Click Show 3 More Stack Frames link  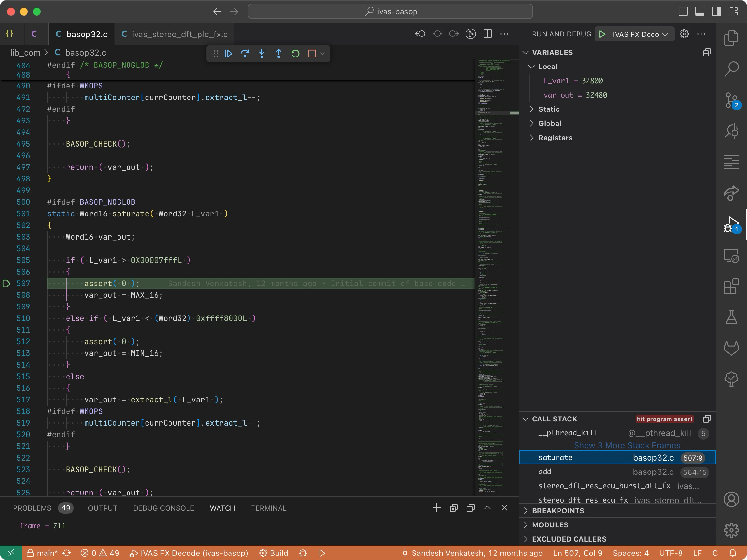click(x=627, y=445)
